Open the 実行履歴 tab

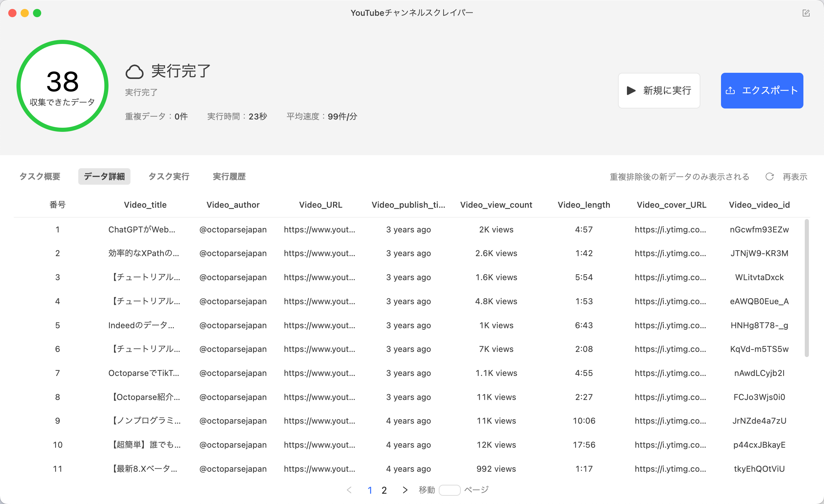[229, 176]
